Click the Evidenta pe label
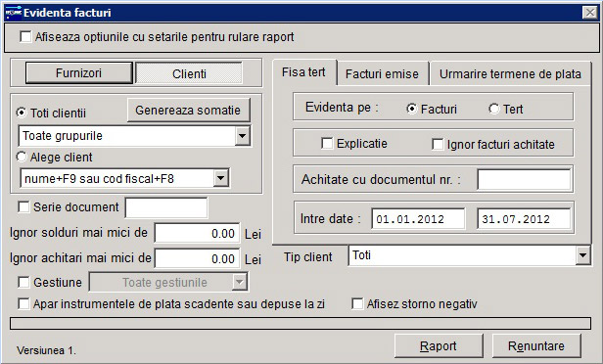603x364 pixels. (342, 108)
